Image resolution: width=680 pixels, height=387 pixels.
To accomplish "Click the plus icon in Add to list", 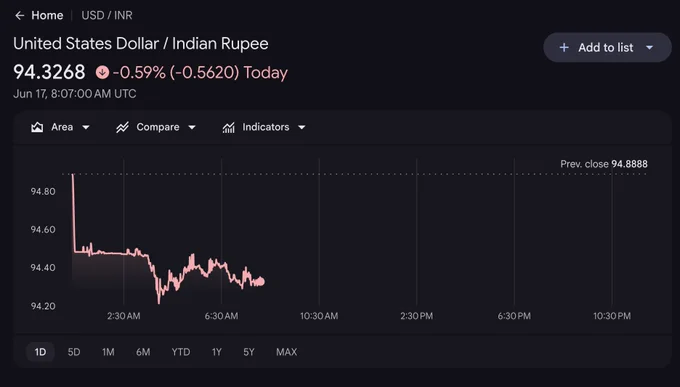I will [x=564, y=47].
